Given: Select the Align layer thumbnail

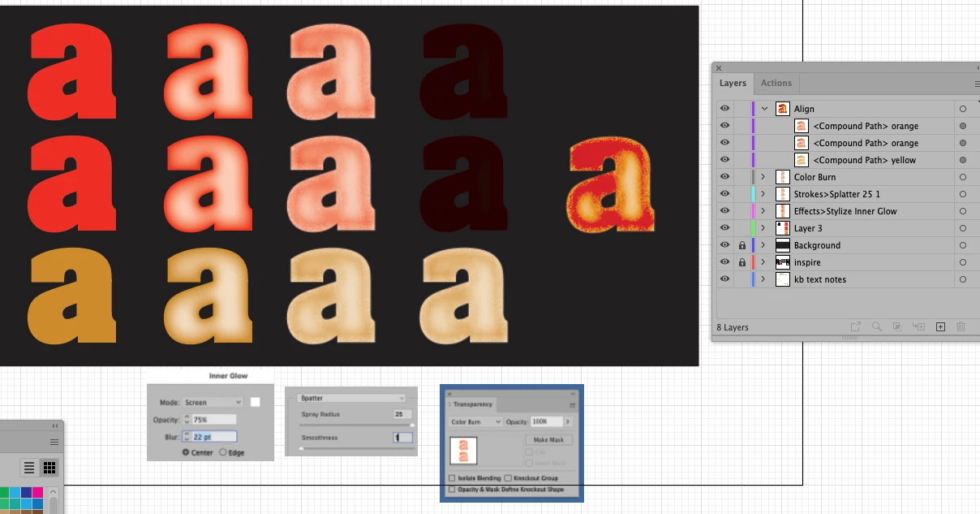Looking at the screenshot, I should tap(783, 109).
